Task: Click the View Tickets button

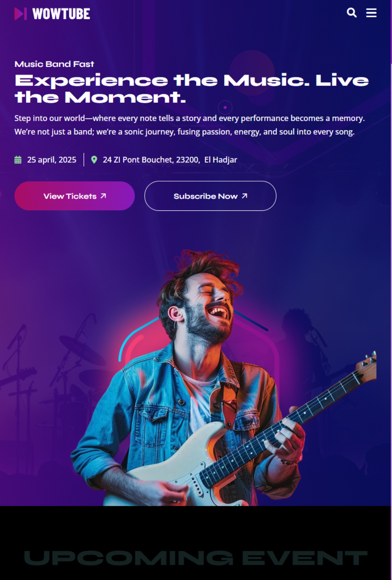Action: tap(75, 196)
